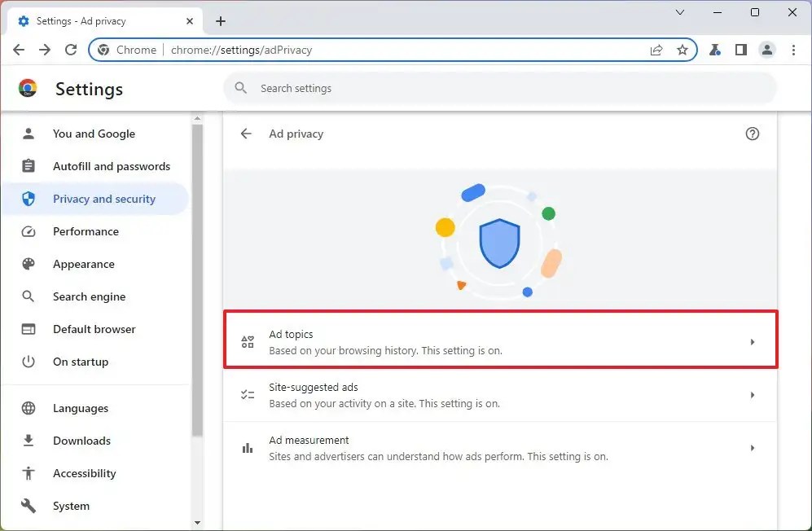Open the Default browser section

(x=94, y=329)
